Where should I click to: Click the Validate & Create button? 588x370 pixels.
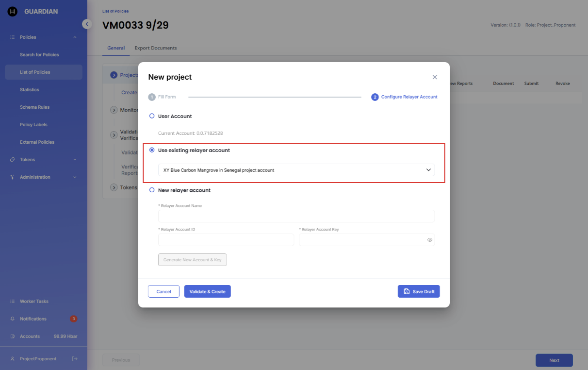[207, 291]
